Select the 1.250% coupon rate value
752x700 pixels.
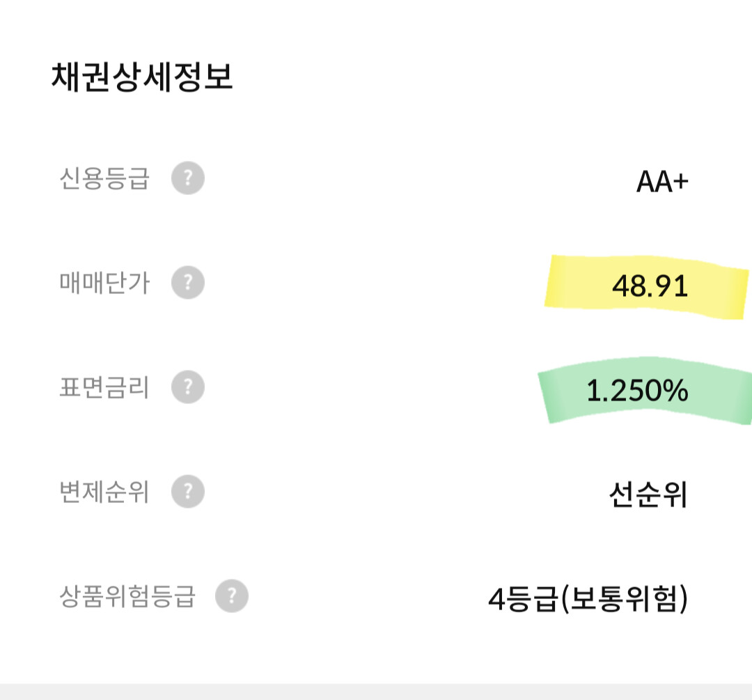(637, 391)
